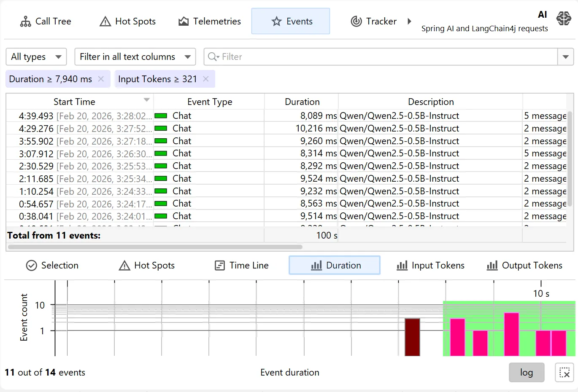Open the Telemetries view icon
Viewport: 578px width, 392px height.
click(x=184, y=21)
